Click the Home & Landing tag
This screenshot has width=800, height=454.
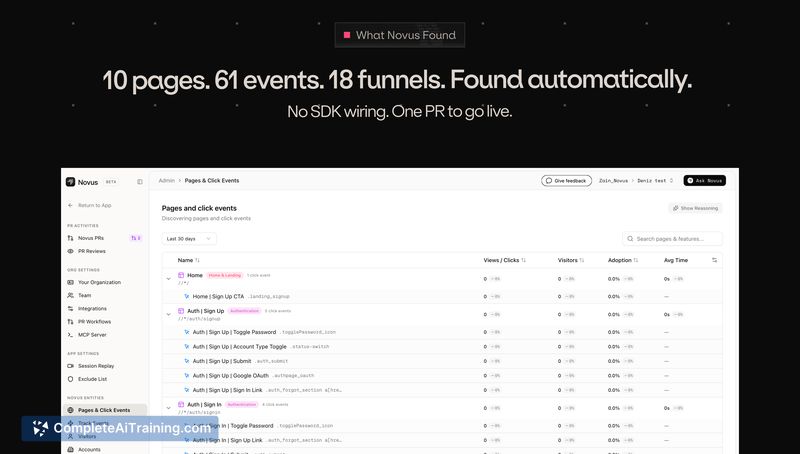point(224,275)
